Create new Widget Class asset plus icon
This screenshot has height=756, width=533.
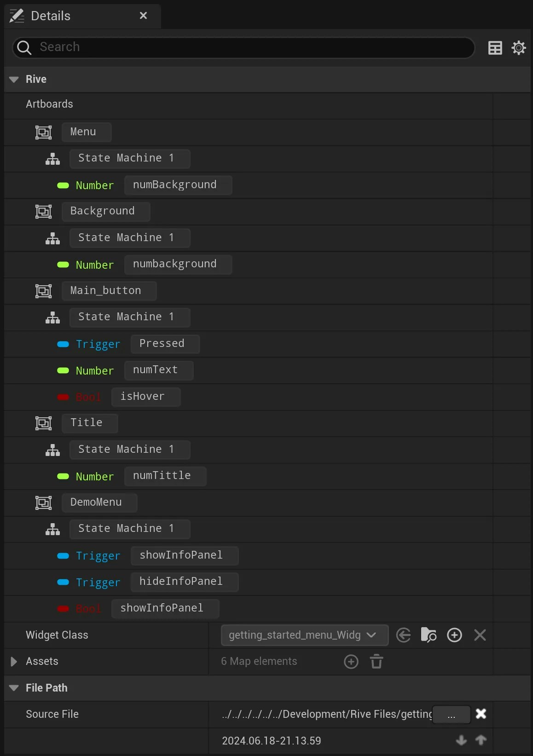point(454,635)
